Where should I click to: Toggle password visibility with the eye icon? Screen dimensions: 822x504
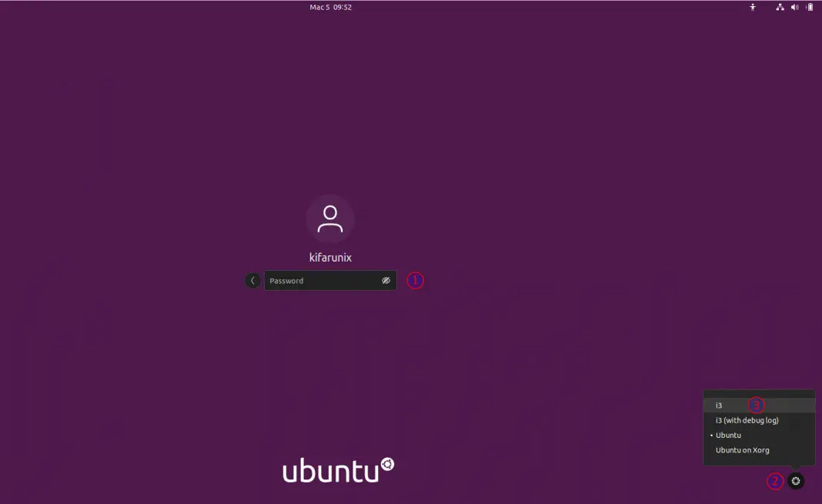(x=385, y=280)
